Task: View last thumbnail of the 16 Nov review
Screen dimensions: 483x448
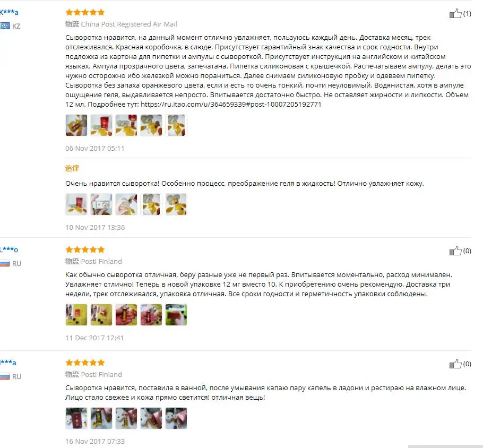Action: 176,418
